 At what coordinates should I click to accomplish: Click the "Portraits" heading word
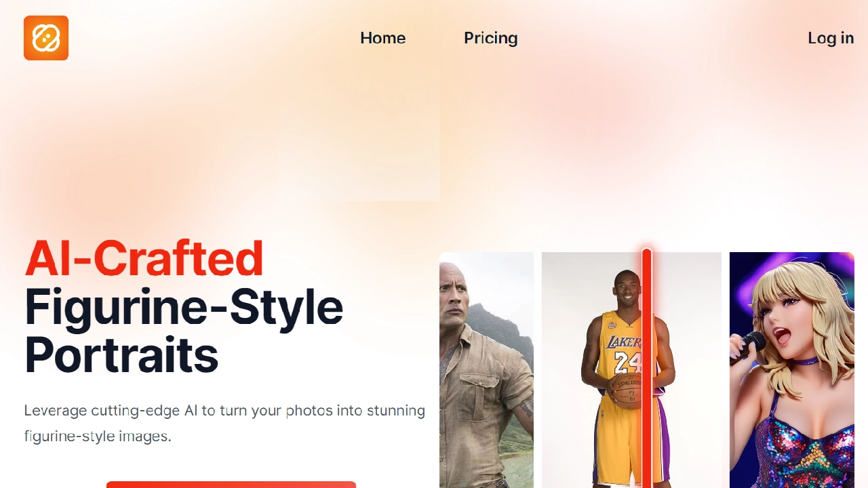(121, 355)
